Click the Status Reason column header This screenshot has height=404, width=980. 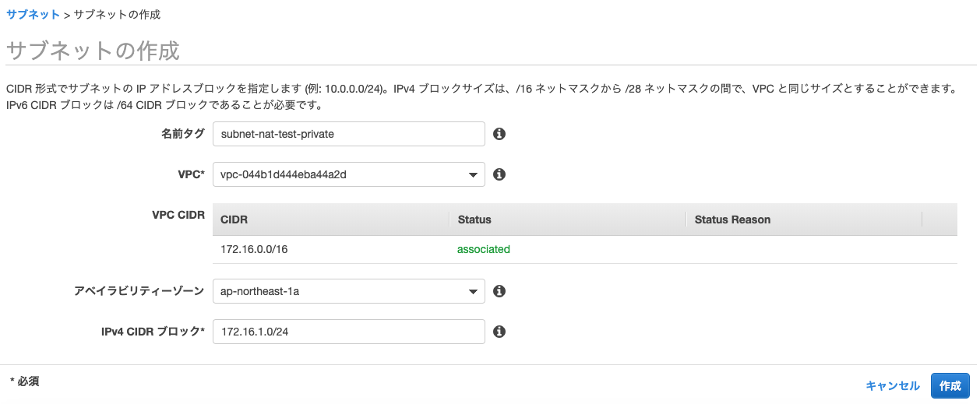[x=804, y=220]
